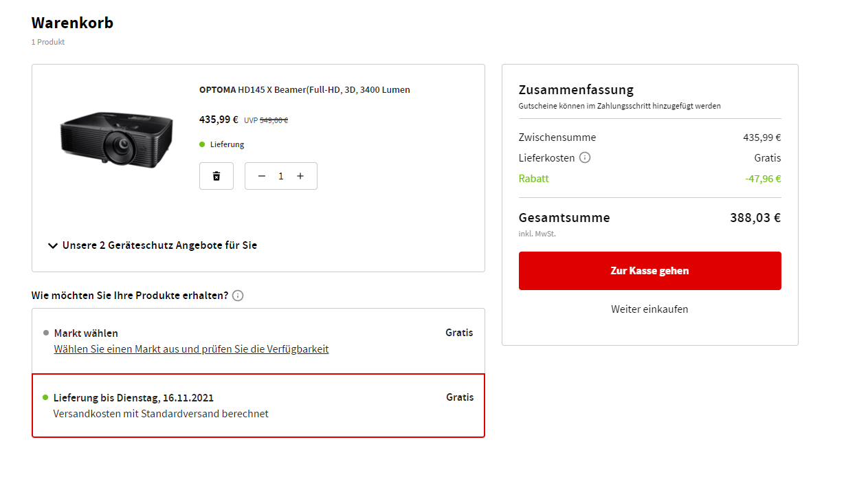Click the product price 435,99 €

click(219, 120)
